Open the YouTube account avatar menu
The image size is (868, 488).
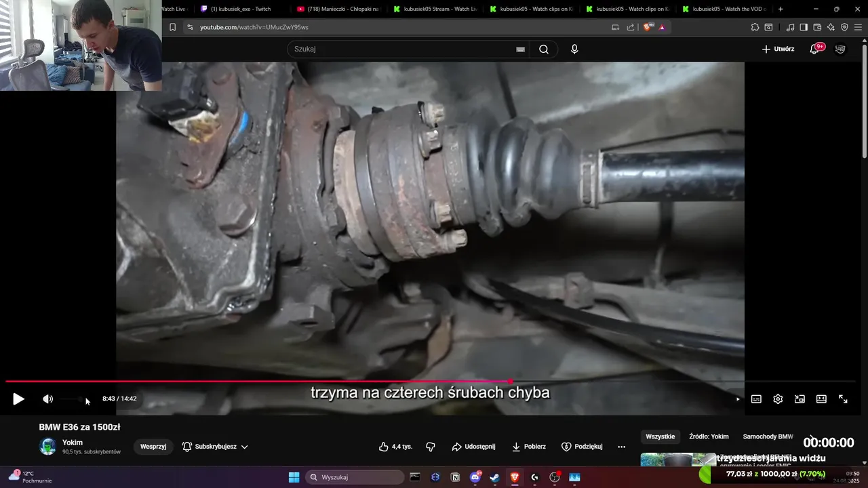840,49
